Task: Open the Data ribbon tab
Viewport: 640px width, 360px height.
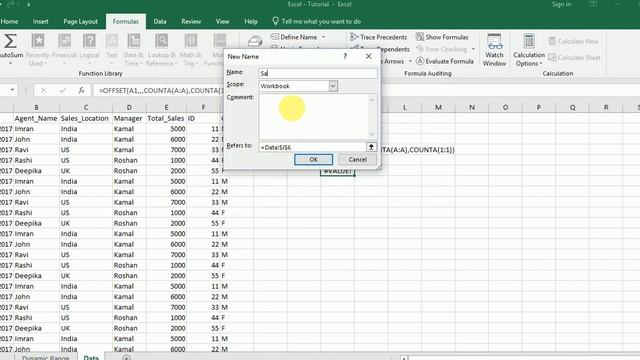Action: pos(160,22)
